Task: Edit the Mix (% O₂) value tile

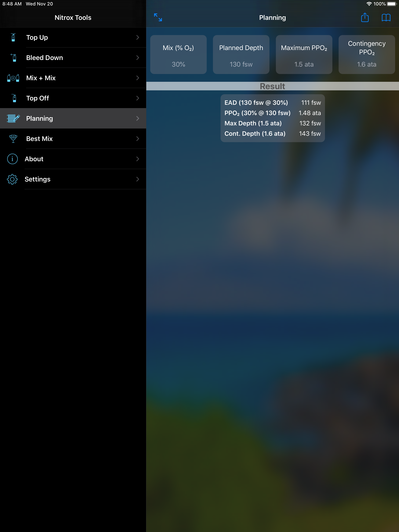Action: [x=178, y=55]
